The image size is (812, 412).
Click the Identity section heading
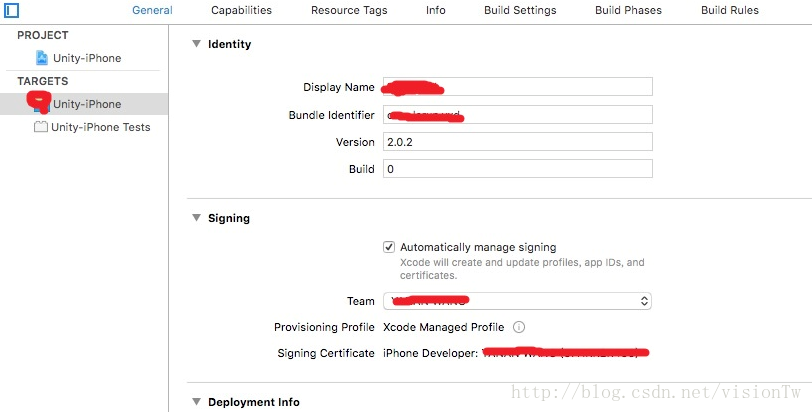pos(229,44)
